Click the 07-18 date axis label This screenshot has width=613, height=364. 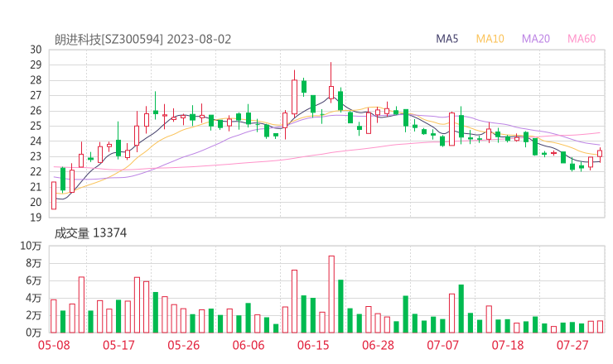508,345
